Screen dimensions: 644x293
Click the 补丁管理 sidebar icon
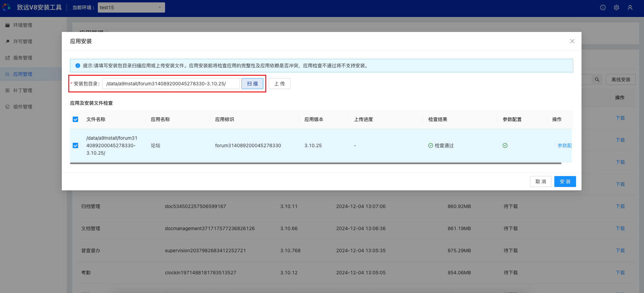tap(7, 90)
